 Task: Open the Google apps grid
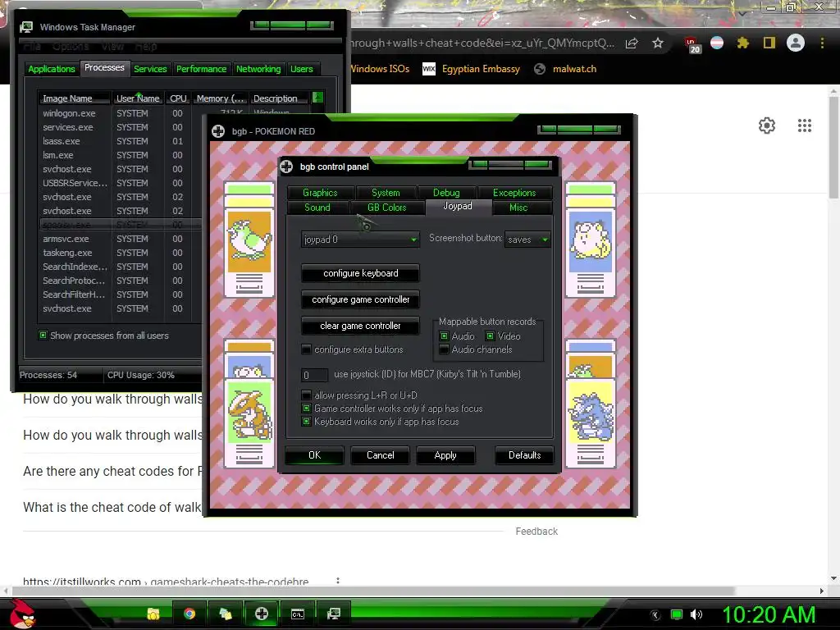click(805, 126)
